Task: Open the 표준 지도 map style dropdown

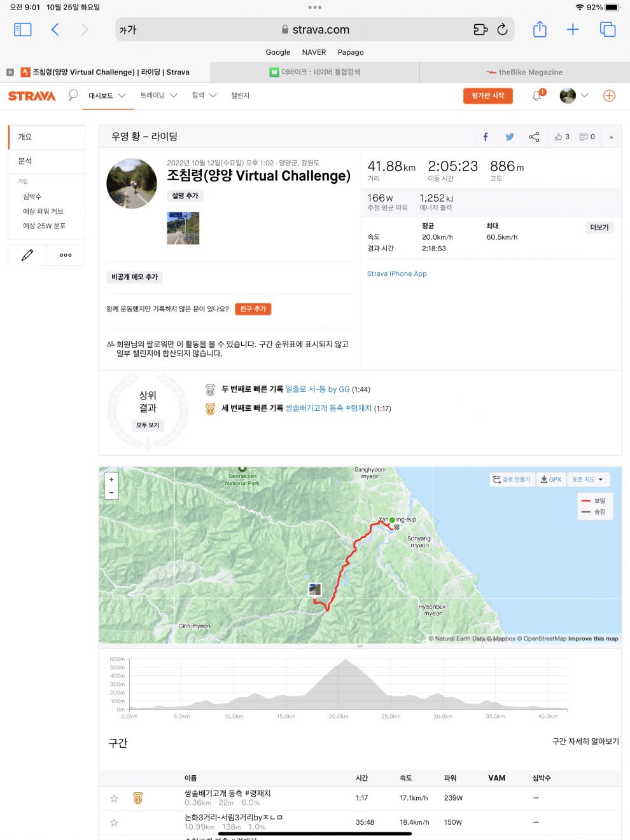Action: coord(588,479)
